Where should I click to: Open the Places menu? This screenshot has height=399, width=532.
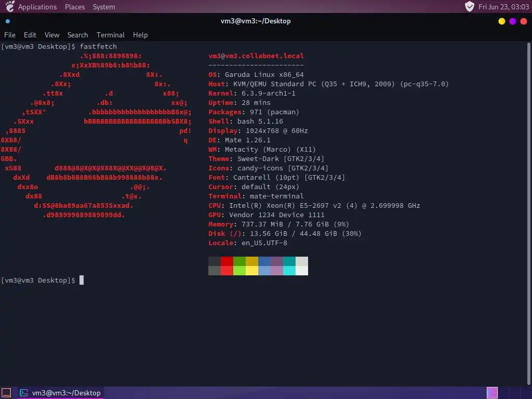click(75, 7)
